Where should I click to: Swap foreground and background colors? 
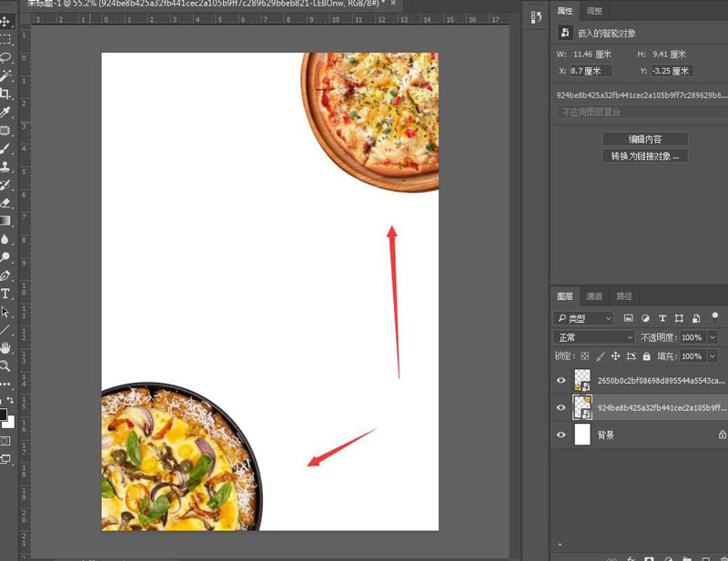click(x=11, y=400)
